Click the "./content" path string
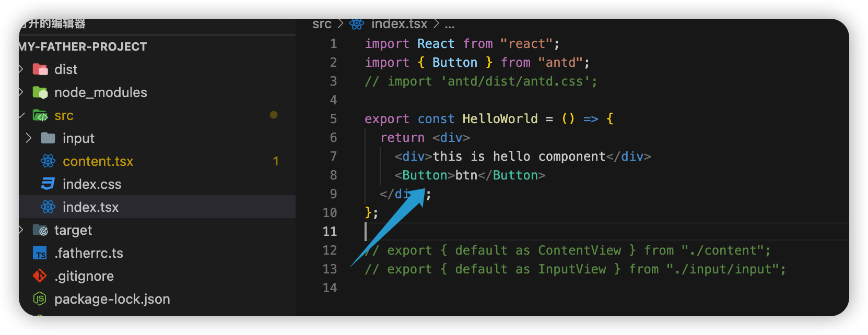This screenshot has width=868, height=335. pyautogui.click(x=722, y=250)
